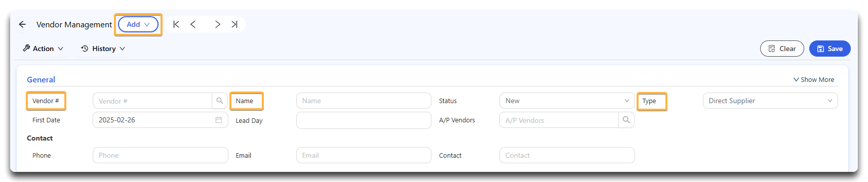
Task: Click into the Phone field
Action: pyautogui.click(x=161, y=155)
